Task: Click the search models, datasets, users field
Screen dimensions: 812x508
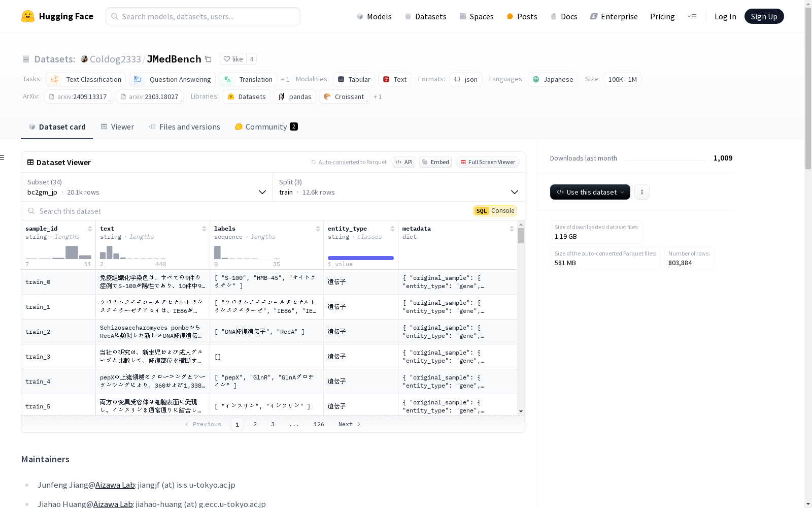Action: click(203, 16)
